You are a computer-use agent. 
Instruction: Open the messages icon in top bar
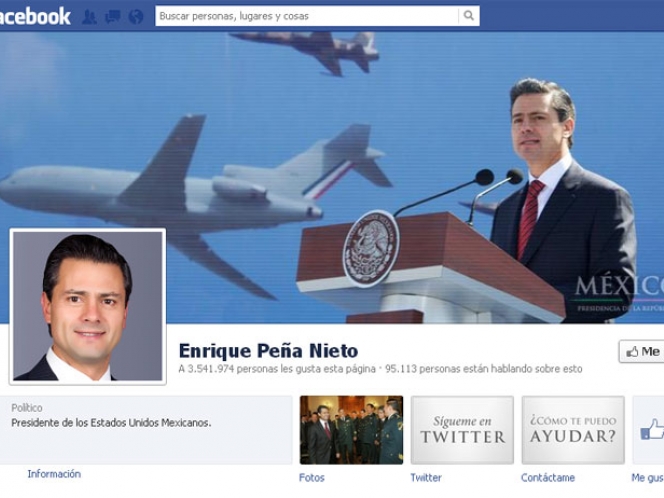point(113,17)
